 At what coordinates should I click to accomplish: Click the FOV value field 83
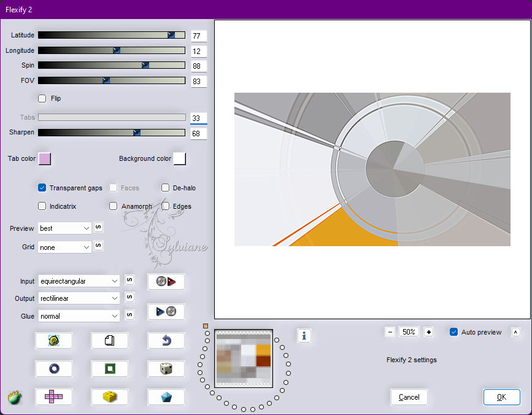click(x=199, y=82)
